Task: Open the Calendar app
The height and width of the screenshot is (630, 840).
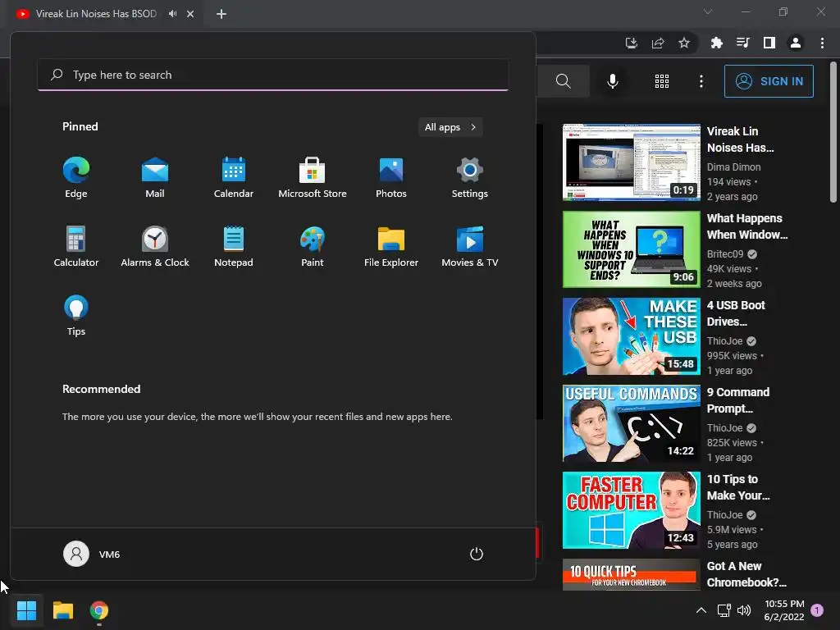Action: click(234, 178)
